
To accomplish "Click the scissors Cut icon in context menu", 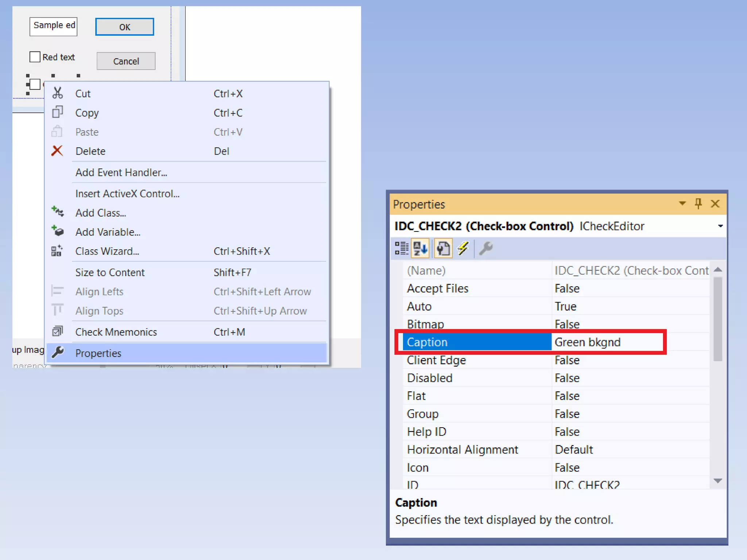I will tap(57, 93).
